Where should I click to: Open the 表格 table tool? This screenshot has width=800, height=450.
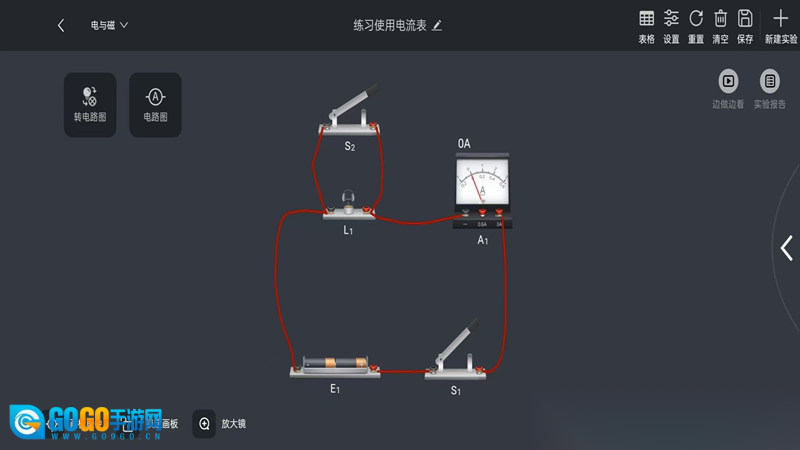pyautogui.click(x=646, y=27)
